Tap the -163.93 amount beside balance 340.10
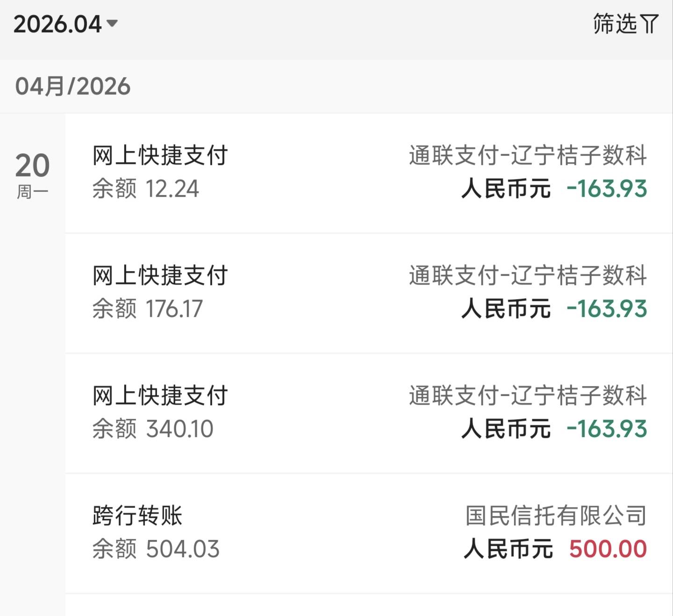This screenshot has width=673, height=616. (x=607, y=429)
